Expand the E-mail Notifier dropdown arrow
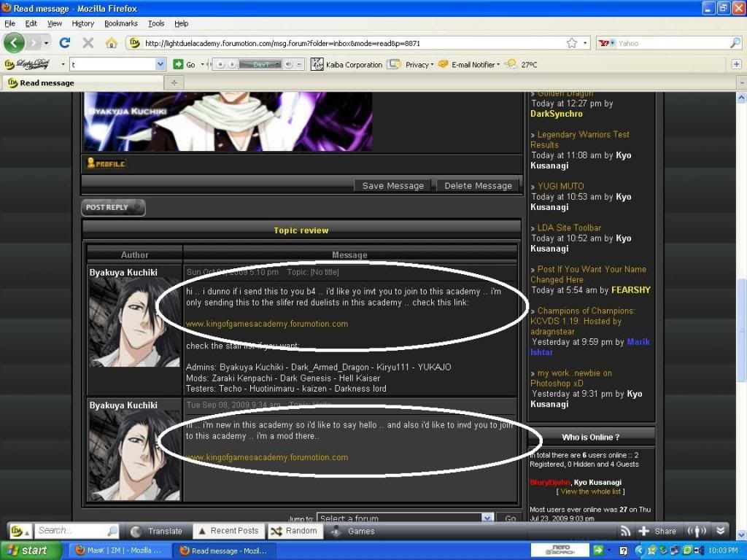The image size is (747, 560). tap(498, 64)
